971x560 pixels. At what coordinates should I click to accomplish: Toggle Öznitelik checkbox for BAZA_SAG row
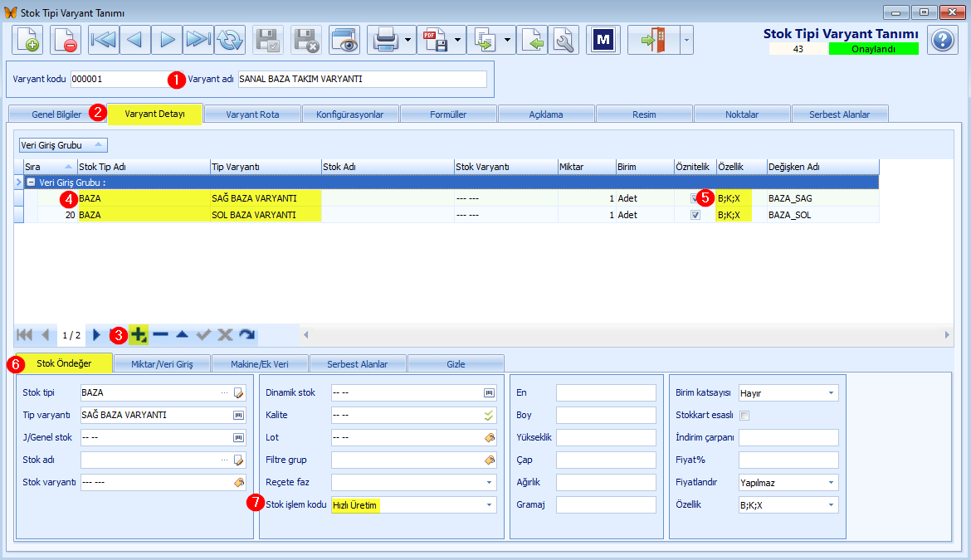[x=695, y=198]
